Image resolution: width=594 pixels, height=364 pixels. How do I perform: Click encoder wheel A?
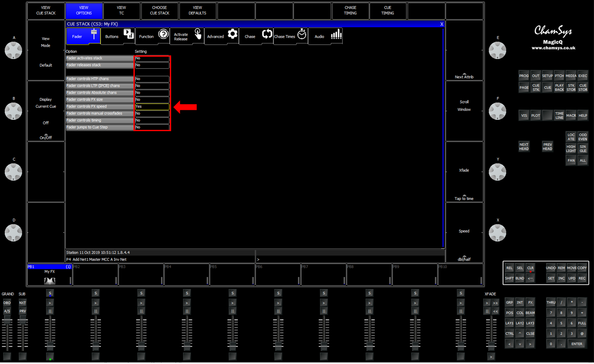(13, 51)
